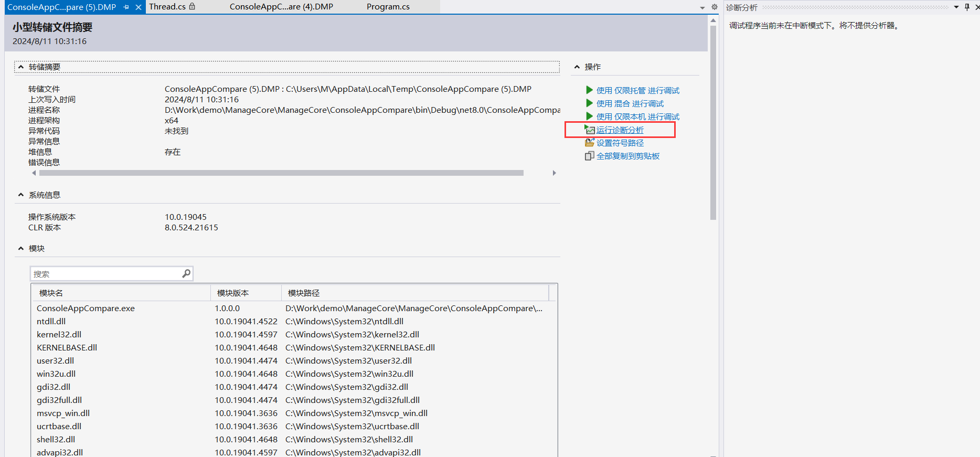Close the ConsoleAppCompare (5).DMP tab
Viewport: 980px width, 457px height.
139,7
